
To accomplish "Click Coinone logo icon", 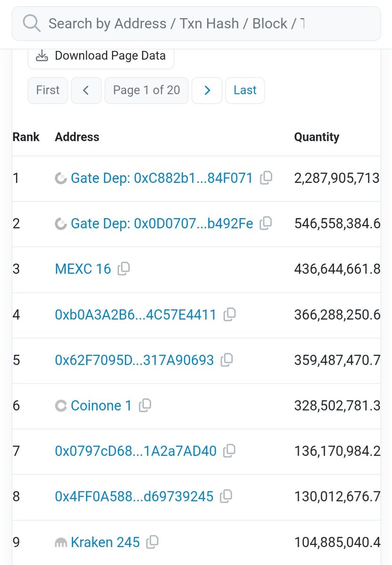I will 61,405.
